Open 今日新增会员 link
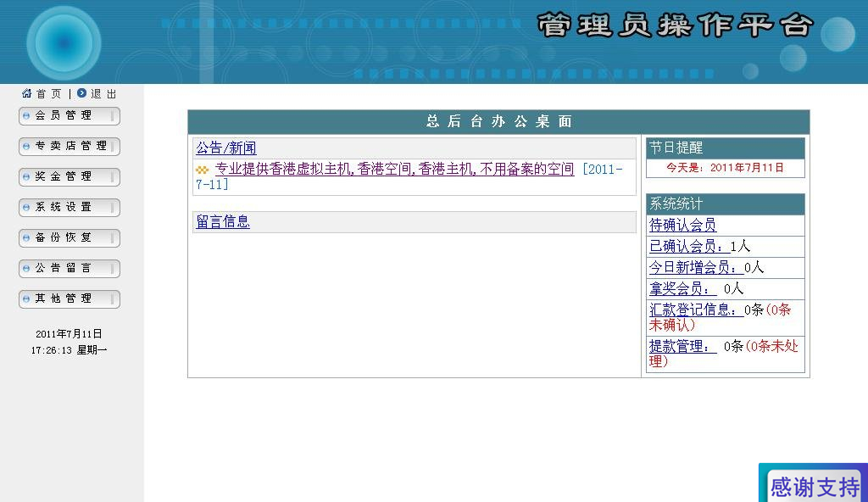 coord(696,267)
